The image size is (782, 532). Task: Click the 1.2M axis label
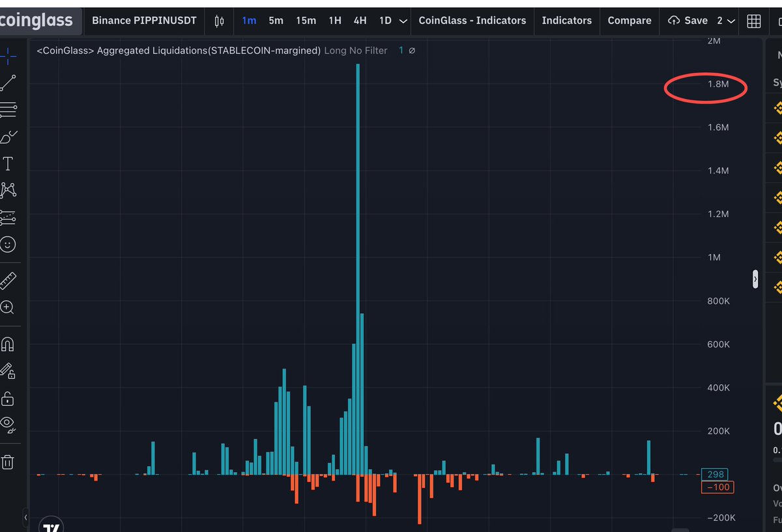[718, 214]
